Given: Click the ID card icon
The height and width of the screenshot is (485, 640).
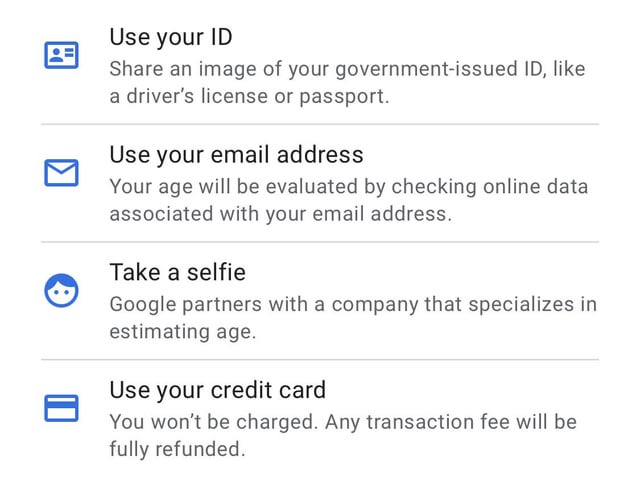Looking at the screenshot, I should (61, 55).
